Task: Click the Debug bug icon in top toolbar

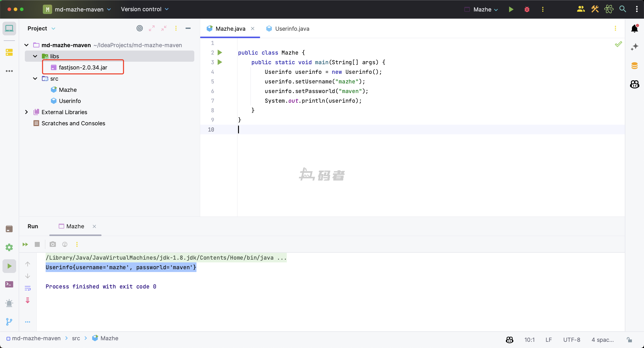Action: (527, 9)
